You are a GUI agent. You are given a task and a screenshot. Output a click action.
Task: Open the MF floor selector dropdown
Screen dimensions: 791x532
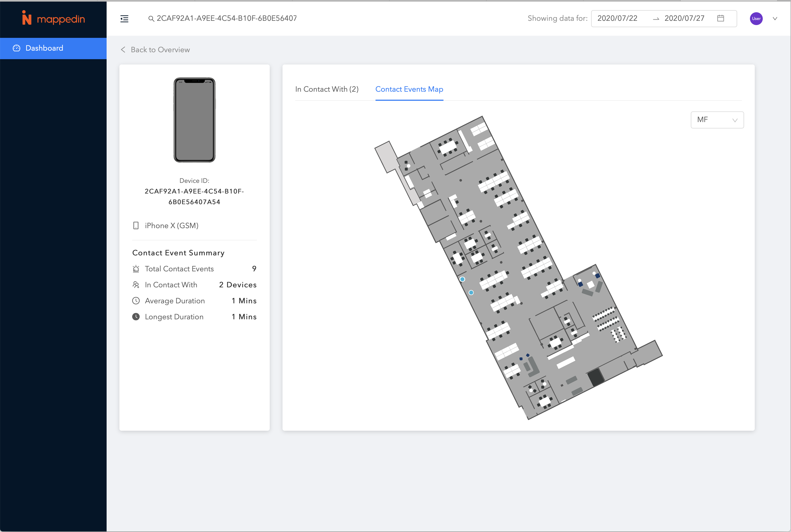[717, 120]
